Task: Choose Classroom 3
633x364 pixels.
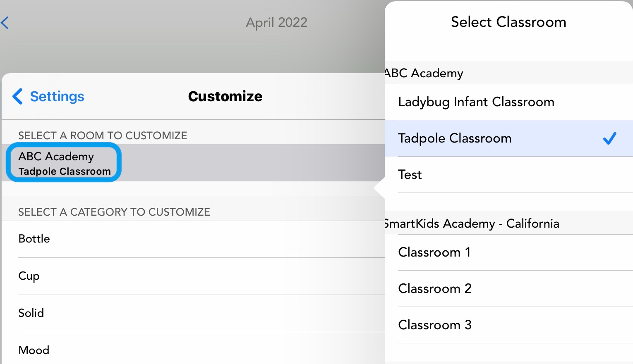Action: pyautogui.click(x=434, y=325)
